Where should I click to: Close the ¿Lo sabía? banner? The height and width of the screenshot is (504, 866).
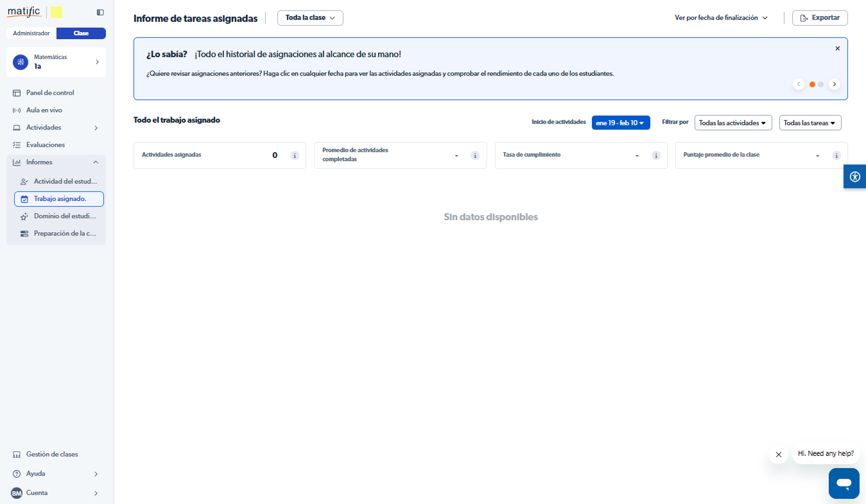(837, 49)
